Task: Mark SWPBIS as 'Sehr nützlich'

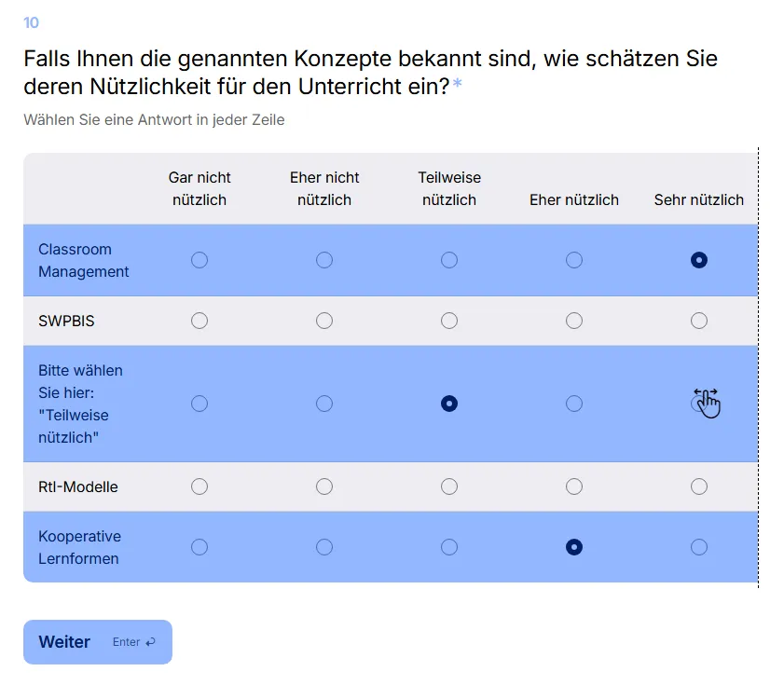Action: (699, 321)
